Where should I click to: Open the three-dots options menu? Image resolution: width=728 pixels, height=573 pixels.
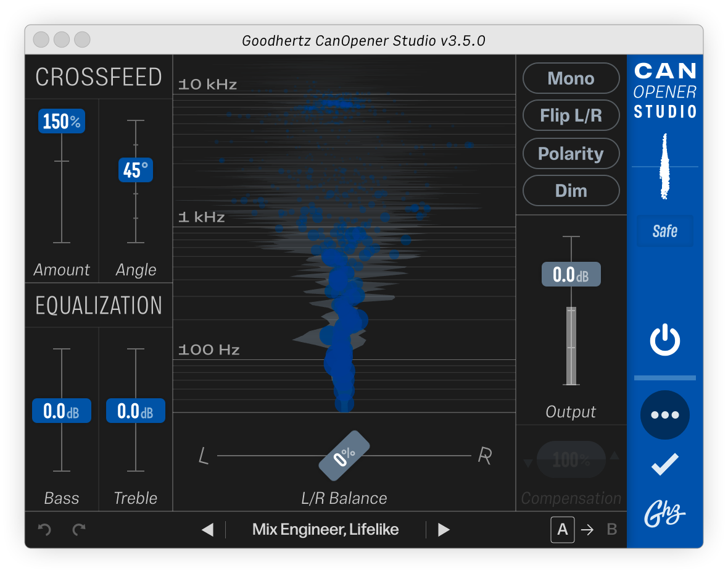665,414
